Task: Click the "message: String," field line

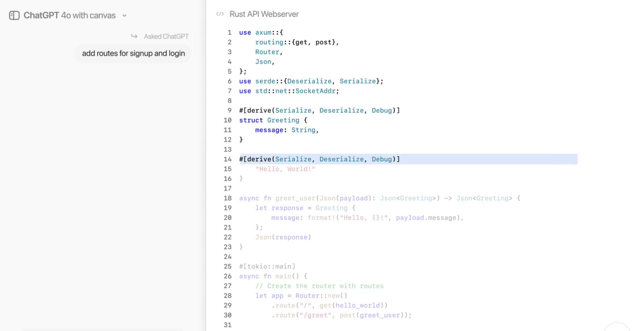Action: click(x=287, y=130)
